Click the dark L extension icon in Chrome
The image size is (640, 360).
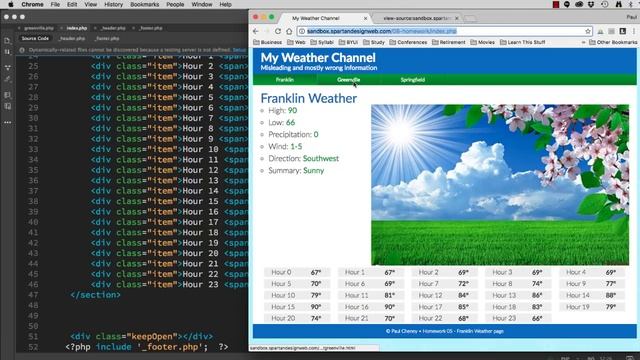[x=622, y=31]
